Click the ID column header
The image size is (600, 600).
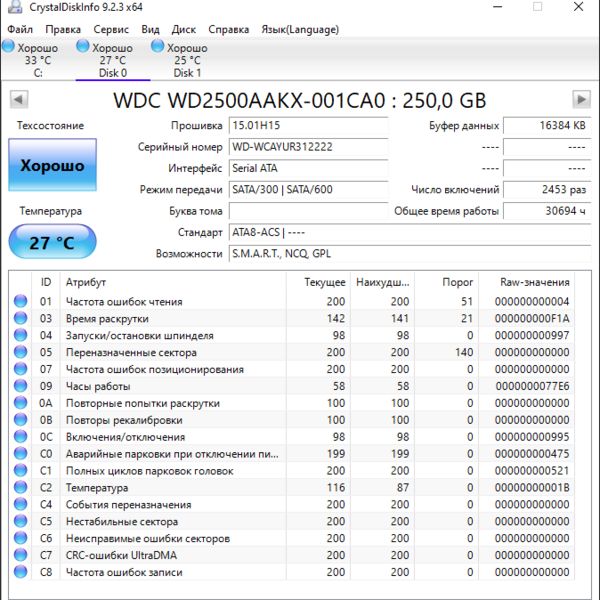[46, 282]
